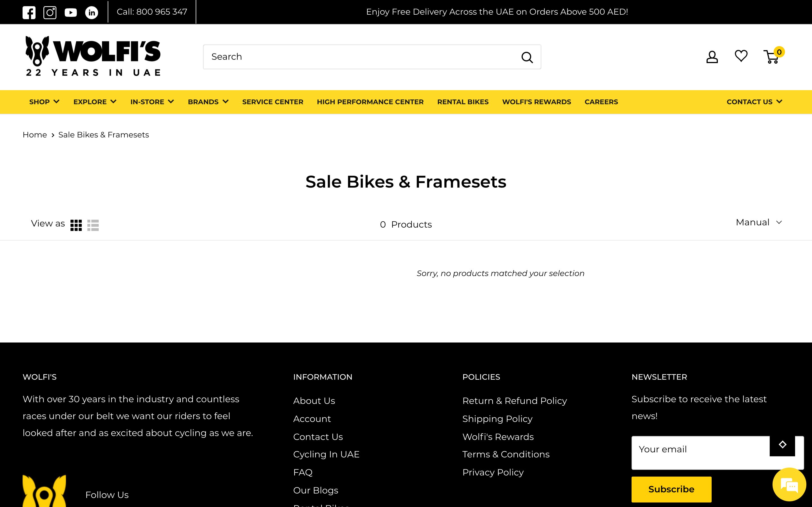Open Wolfi's Instagram profile icon
812x507 pixels.
coord(50,12)
